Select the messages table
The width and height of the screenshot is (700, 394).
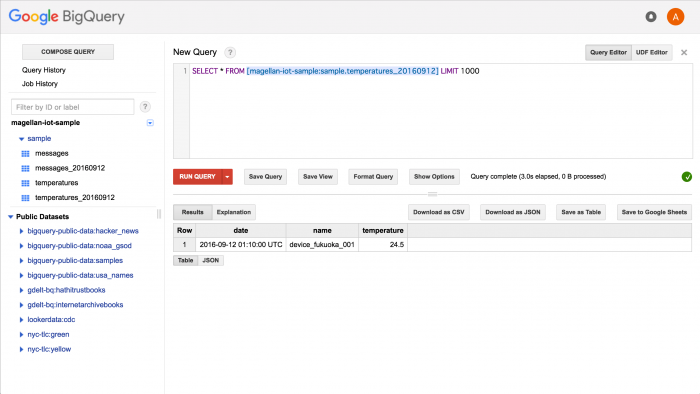pos(52,153)
